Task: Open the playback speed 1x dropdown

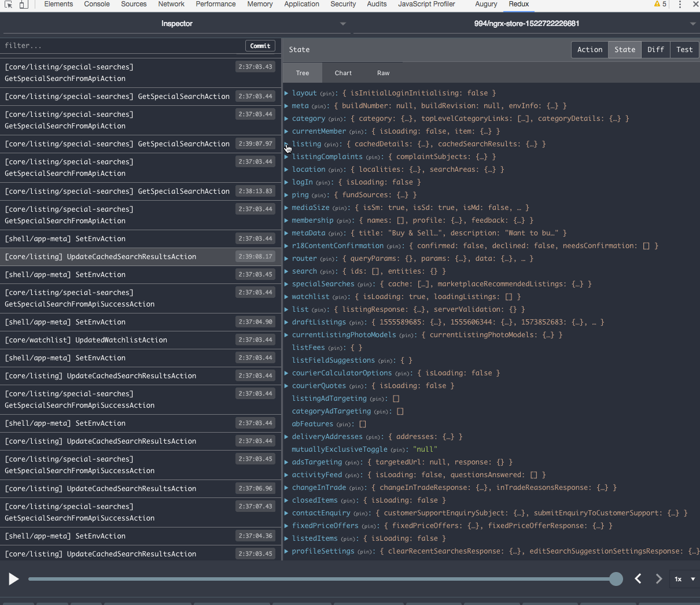Action: pos(684,579)
